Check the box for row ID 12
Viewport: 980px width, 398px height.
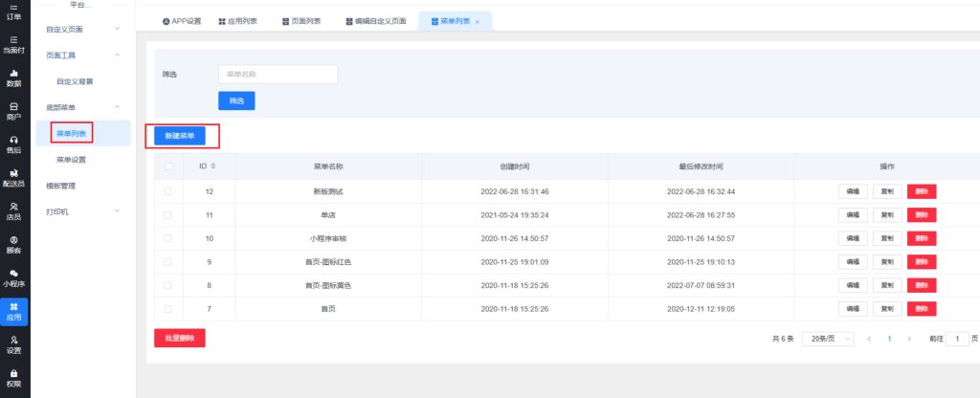[168, 191]
